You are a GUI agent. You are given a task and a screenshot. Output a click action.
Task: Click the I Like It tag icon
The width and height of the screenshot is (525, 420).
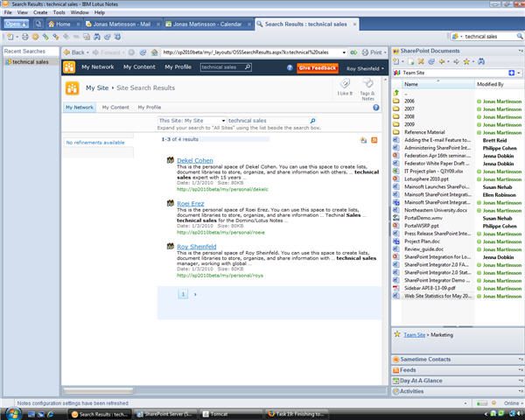coord(345,87)
